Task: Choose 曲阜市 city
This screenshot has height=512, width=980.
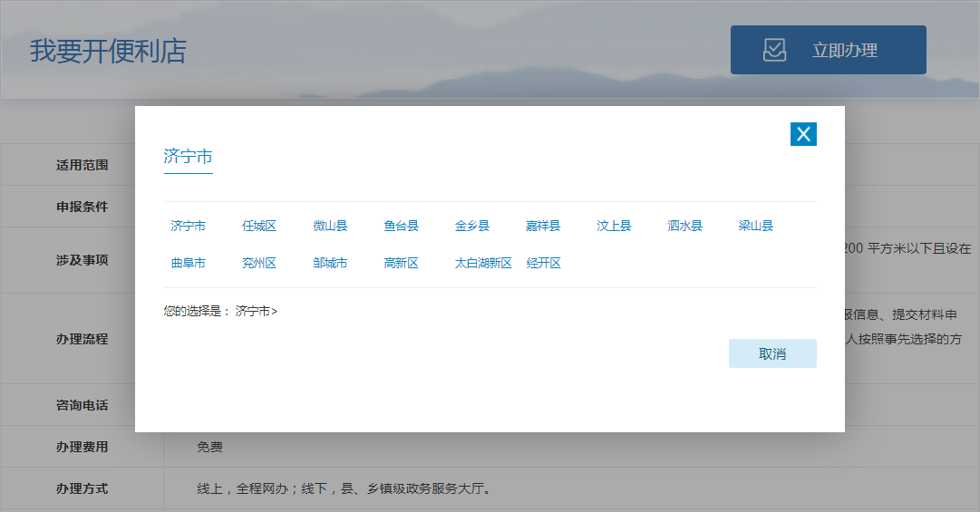Action: (x=188, y=263)
